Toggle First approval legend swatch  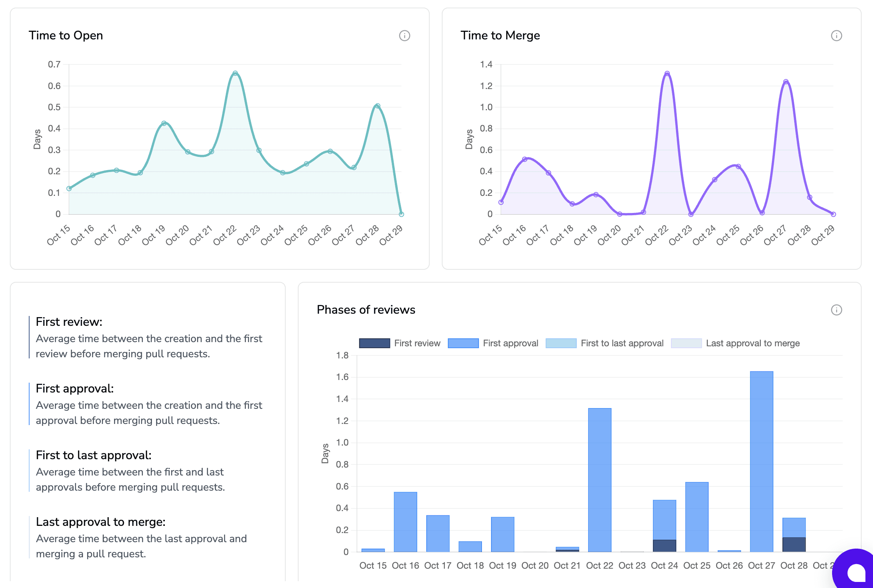tap(463, 343)
